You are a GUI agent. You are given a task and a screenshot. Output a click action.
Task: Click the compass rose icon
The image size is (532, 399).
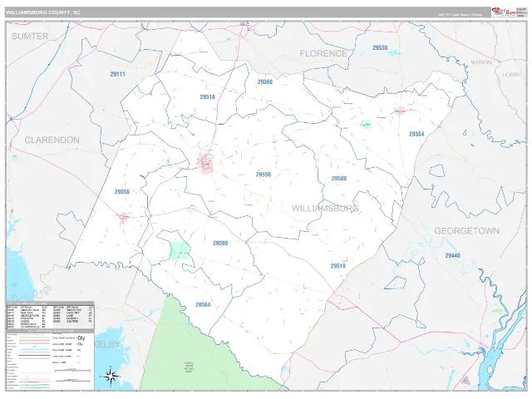[x=111, y=376]
